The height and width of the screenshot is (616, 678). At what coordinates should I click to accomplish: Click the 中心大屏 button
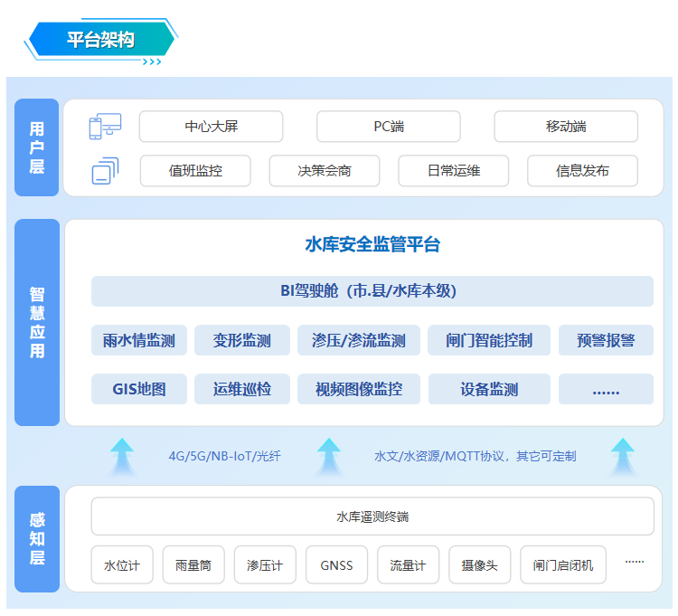click(x=211, y=127)
